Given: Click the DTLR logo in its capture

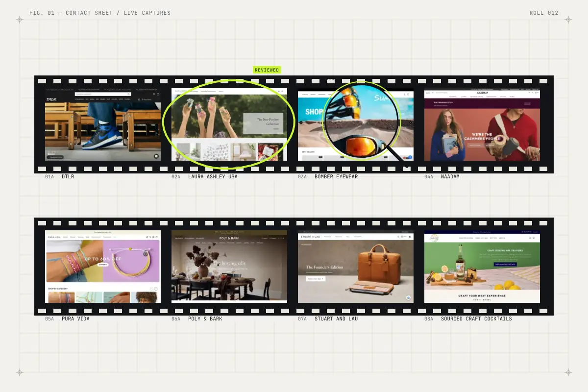Looking at the screenshot, I should click(x=52, y=99).
